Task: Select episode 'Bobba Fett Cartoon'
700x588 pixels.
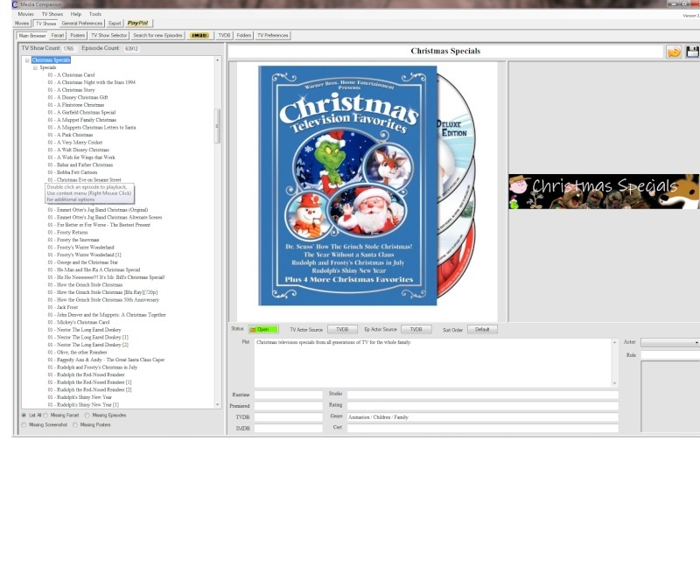Action: click(x=73, y=172)
